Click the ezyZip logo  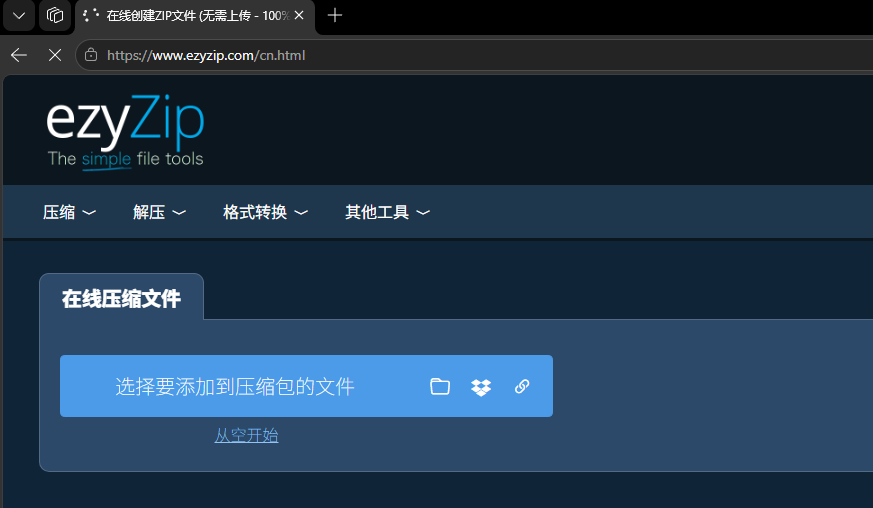[x=126, y=131]
